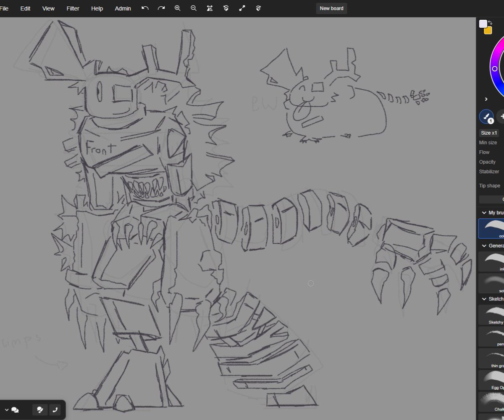Swap foreground and background colors

(x=490, y=23)
